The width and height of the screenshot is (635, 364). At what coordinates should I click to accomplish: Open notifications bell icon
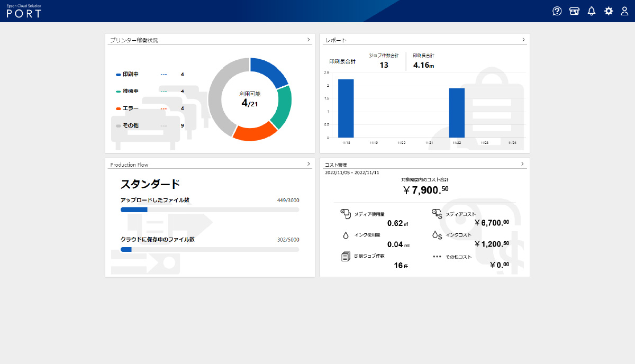tap(592, 11)
